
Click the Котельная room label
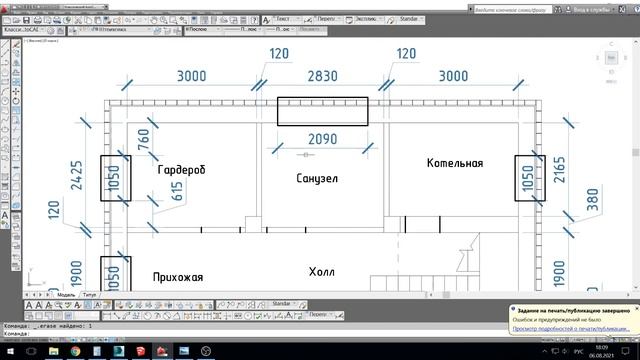(455, 163)
